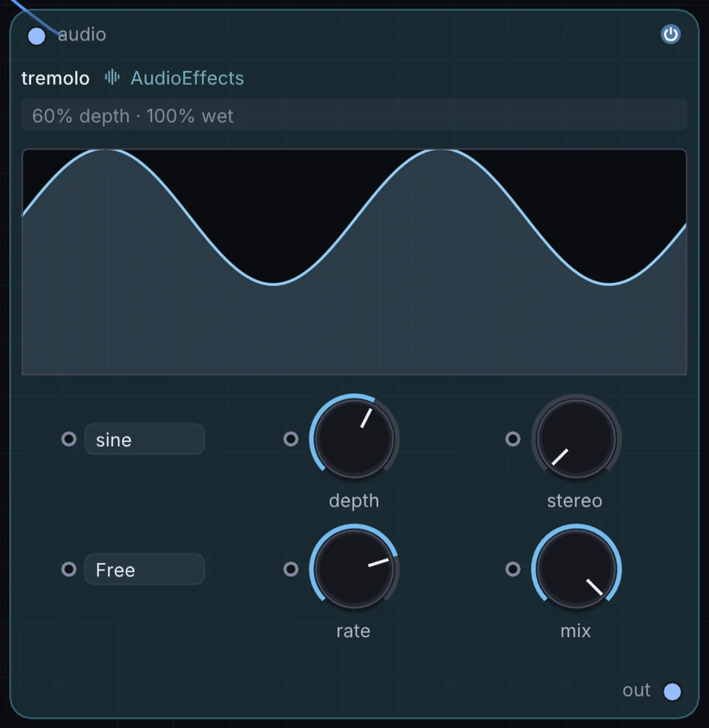Image resolution: width=709 pixels, height=728 pixels.
Task: Click the depth knob
Action: (x=354, y=439)
